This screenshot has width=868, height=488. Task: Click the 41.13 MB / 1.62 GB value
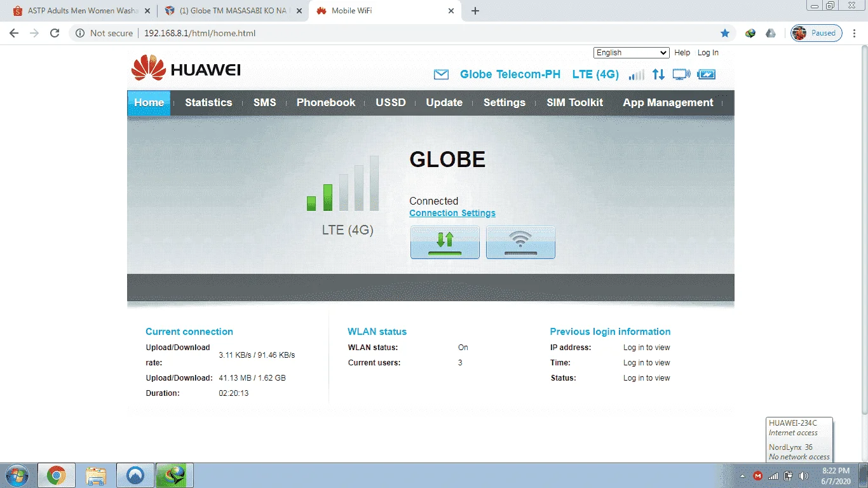click(x=252, y=378)
